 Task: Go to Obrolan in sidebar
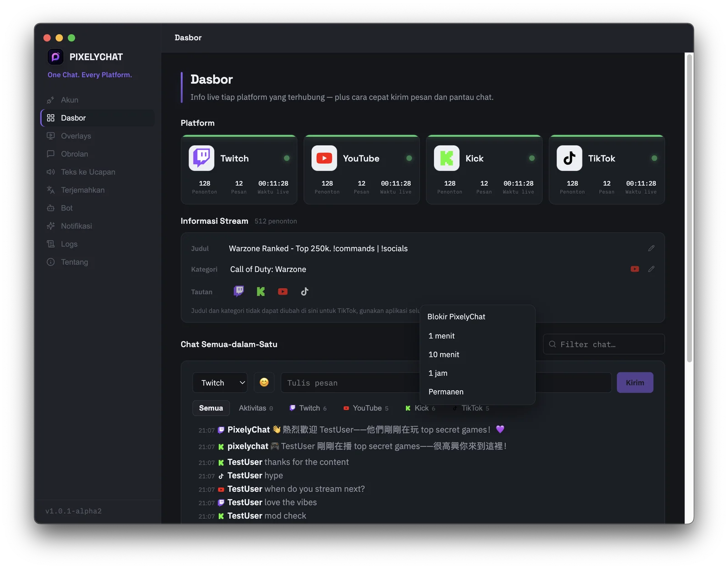97,154
